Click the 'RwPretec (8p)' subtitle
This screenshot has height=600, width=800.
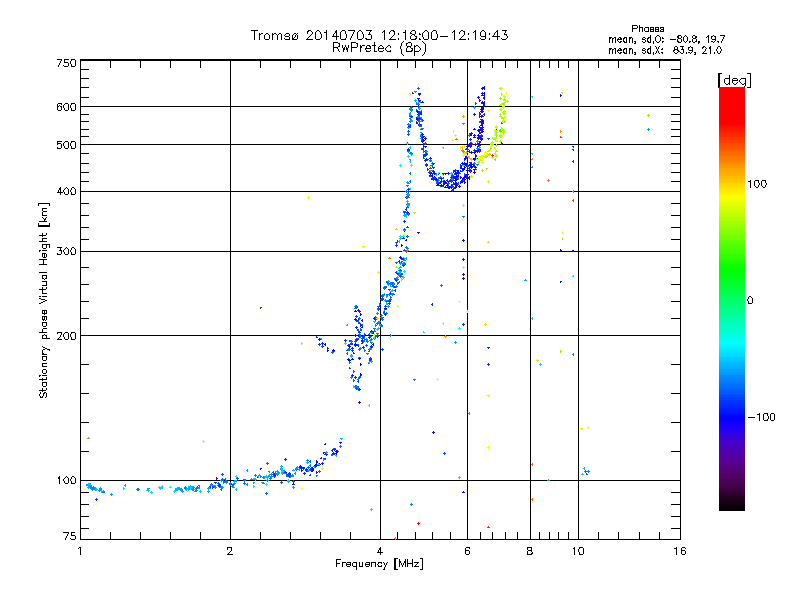[379, 48]
